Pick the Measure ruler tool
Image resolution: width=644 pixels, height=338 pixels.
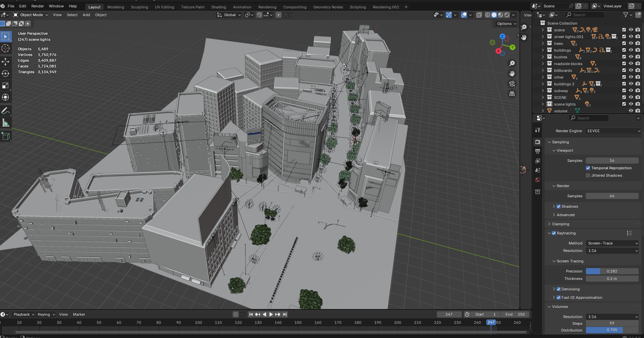[x=5, y=123]
